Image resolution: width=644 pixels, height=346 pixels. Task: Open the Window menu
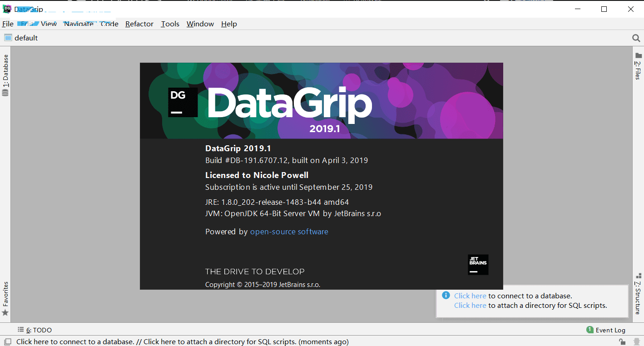tap(200, 24)
